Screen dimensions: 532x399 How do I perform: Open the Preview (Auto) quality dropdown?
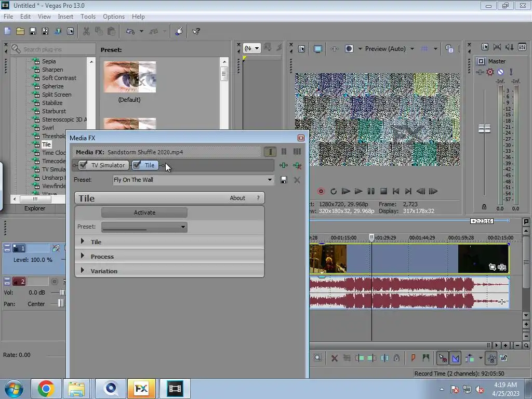[x=412, y=49]
